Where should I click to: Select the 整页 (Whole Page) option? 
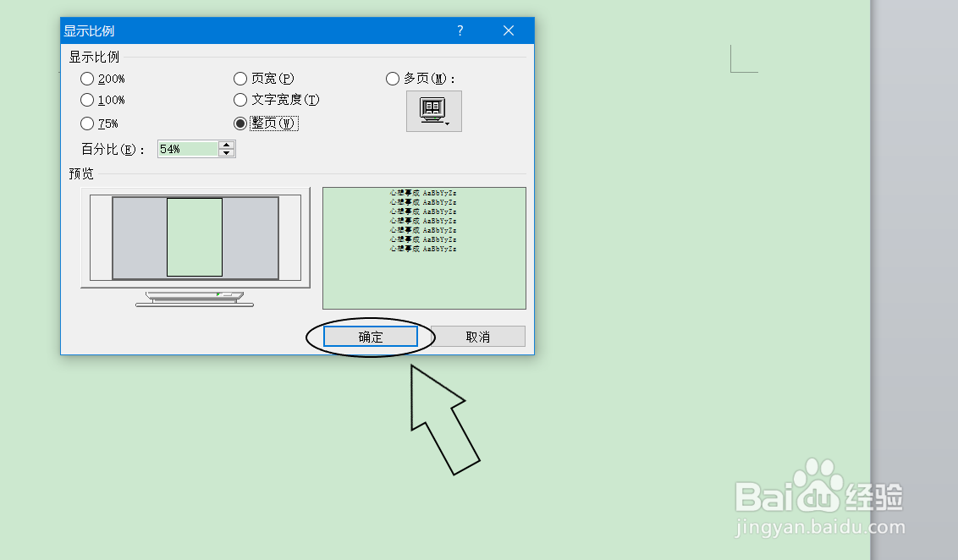point(240,123)
